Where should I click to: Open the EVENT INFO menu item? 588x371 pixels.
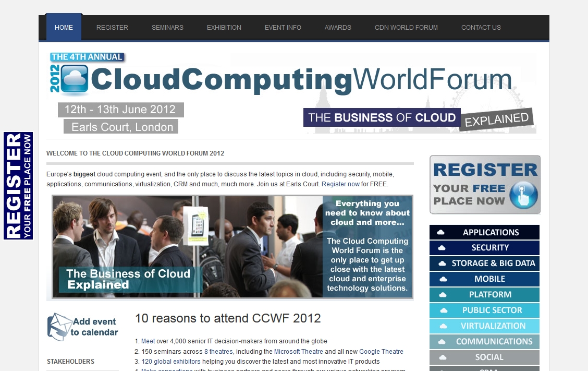point(283,28)
